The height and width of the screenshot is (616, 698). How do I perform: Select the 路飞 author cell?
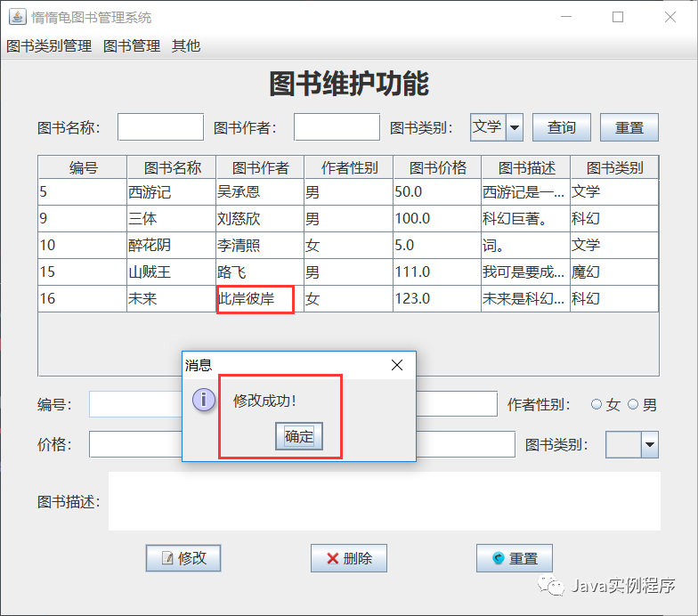(x=260, y=272)
